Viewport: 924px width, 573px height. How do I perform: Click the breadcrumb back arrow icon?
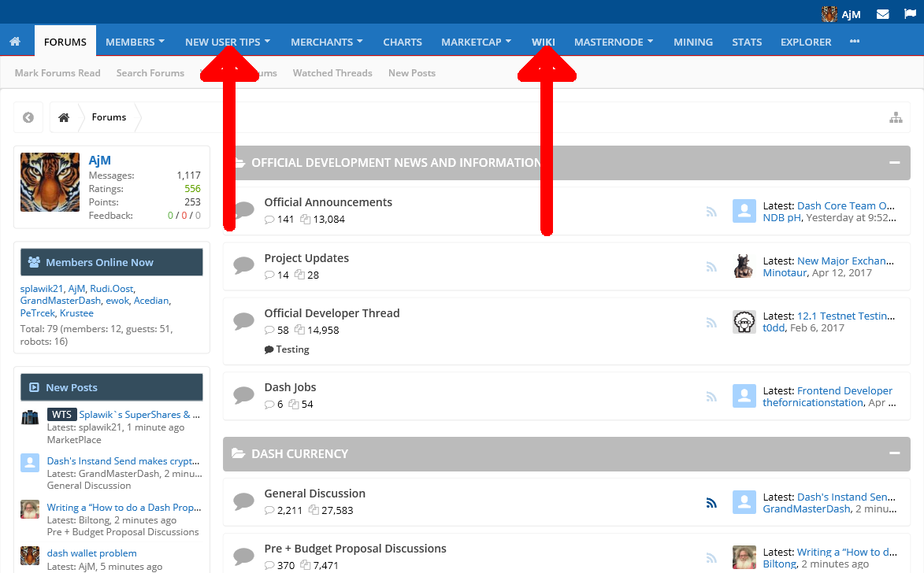(x=28, y=117)
